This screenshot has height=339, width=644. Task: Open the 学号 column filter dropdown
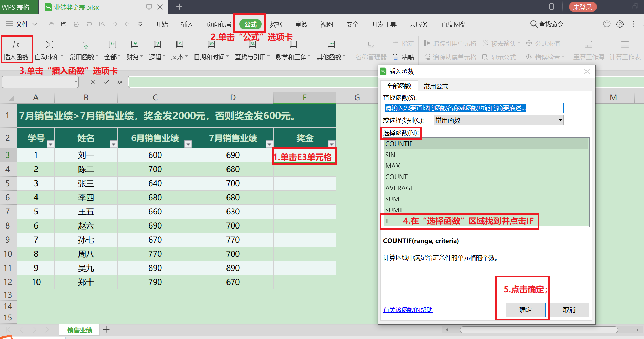pyautogui.click(x=50, y=144)
